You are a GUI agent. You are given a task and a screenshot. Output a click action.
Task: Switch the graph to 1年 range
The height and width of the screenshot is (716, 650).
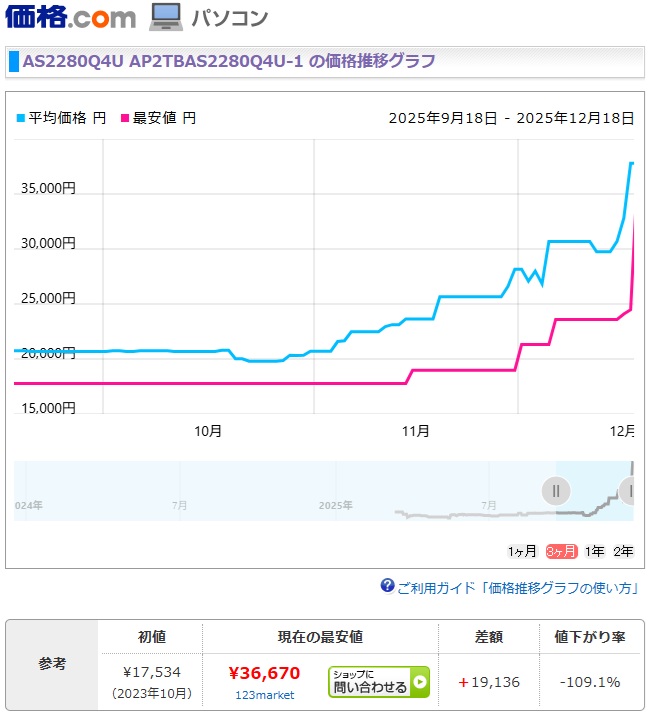pyautogui.click(x=595, y=551)
